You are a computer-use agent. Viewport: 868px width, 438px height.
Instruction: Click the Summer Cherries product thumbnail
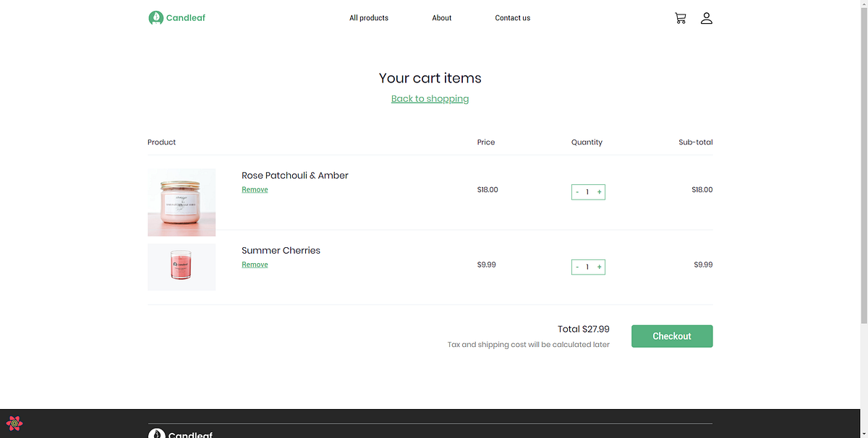point(181,267)
